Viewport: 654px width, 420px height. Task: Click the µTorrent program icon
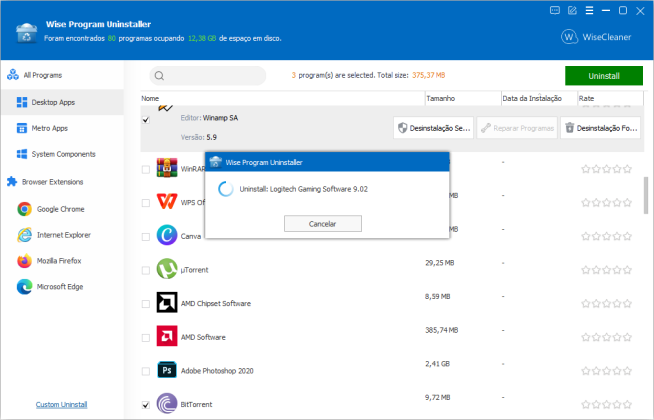[x=167, y=269]
